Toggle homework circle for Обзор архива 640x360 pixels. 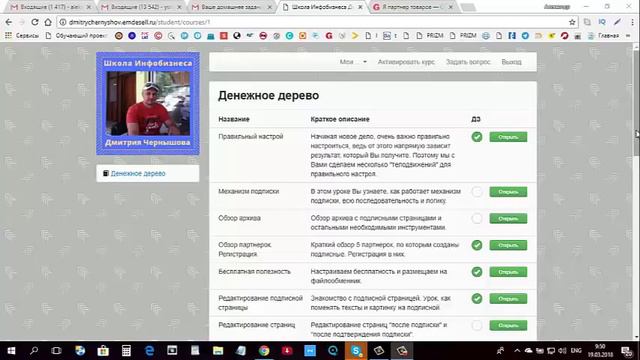pyautogui.click(x=477, y=218)
